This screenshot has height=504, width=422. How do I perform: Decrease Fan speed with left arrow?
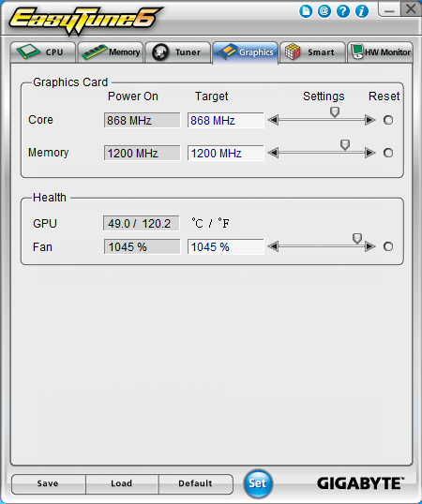tap(273, 246)
